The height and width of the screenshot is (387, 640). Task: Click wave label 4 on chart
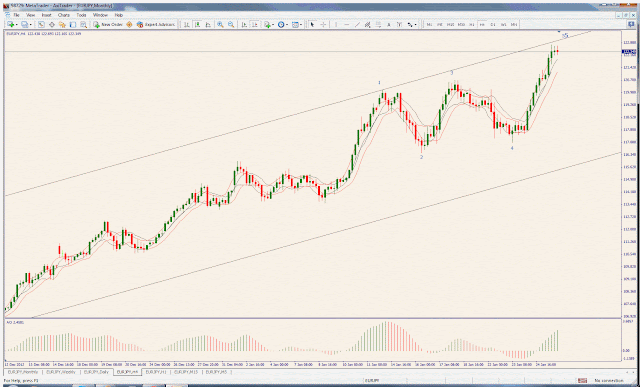(512, 148)
